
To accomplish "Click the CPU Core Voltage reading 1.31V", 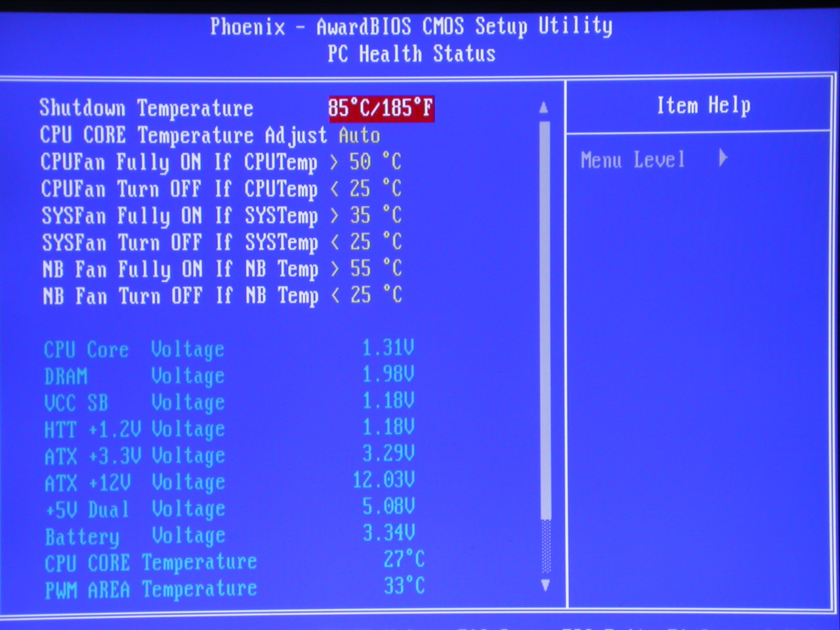I will tap(388, 348).
